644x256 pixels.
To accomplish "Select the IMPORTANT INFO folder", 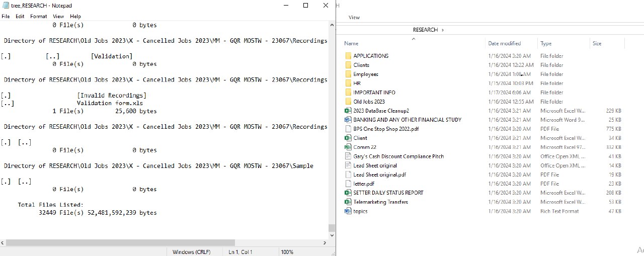I will [x=374, y=93].
